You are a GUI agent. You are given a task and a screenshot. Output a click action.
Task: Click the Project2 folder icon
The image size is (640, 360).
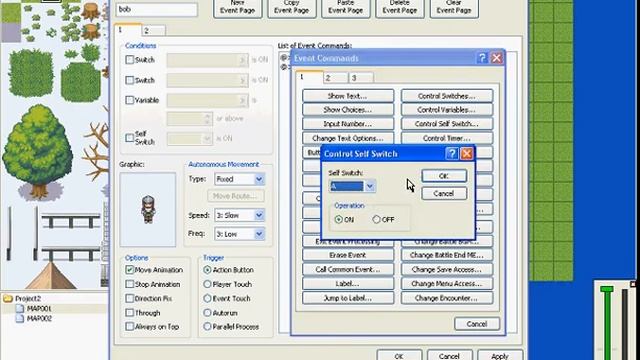tap(8, 298)
